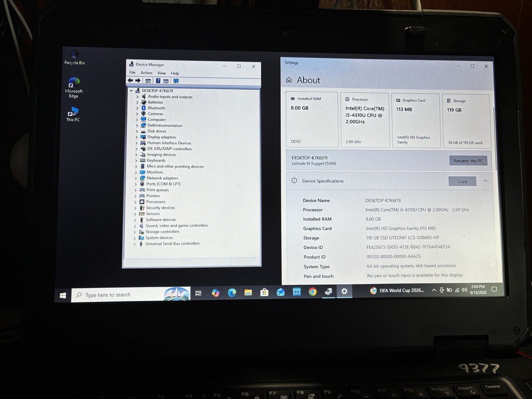Expand the Network adapters category
The height and width of the screenshot is (399, 532).
136,178
